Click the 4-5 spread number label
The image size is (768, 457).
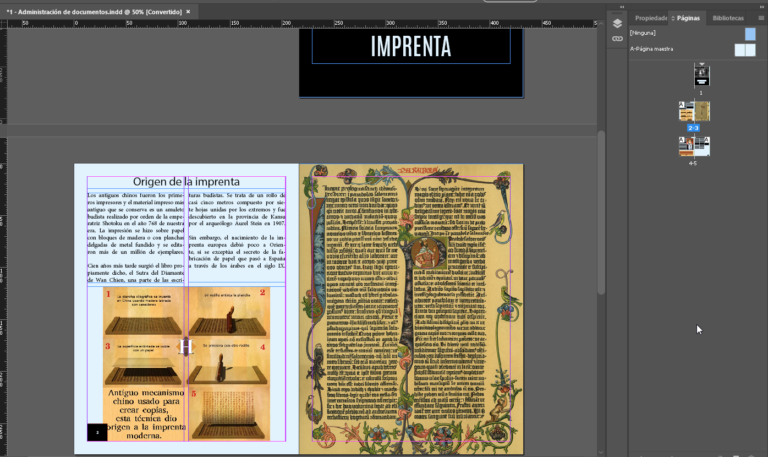pos(693,163)
